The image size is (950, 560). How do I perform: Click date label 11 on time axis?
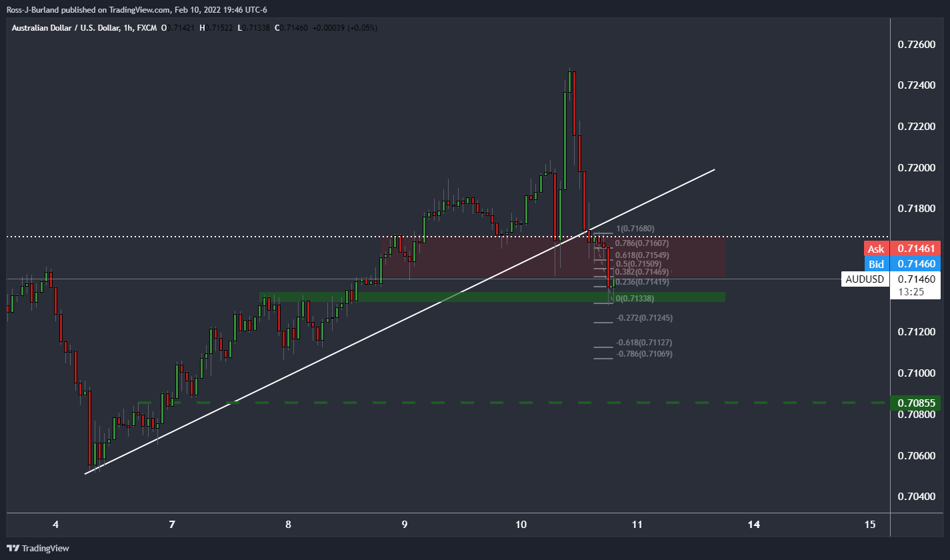(637, 525)
